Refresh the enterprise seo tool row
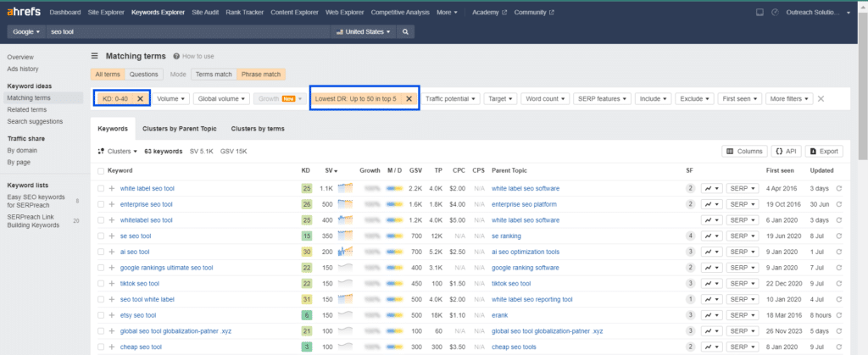Image resolution: width=868 pixels, height=355 pixels. point(839,204)
